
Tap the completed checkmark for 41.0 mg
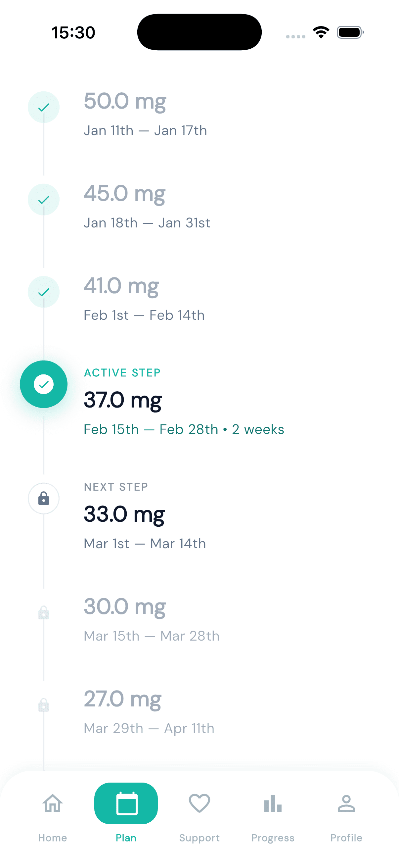coord(44,292)
